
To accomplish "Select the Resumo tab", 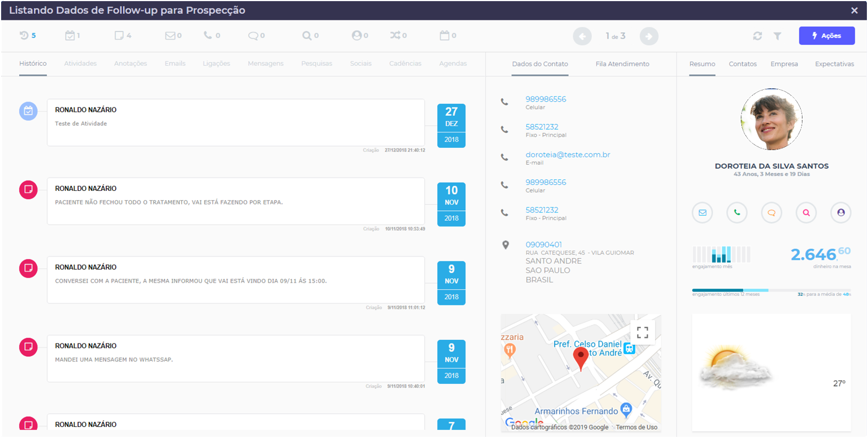I will pos(702,64).
